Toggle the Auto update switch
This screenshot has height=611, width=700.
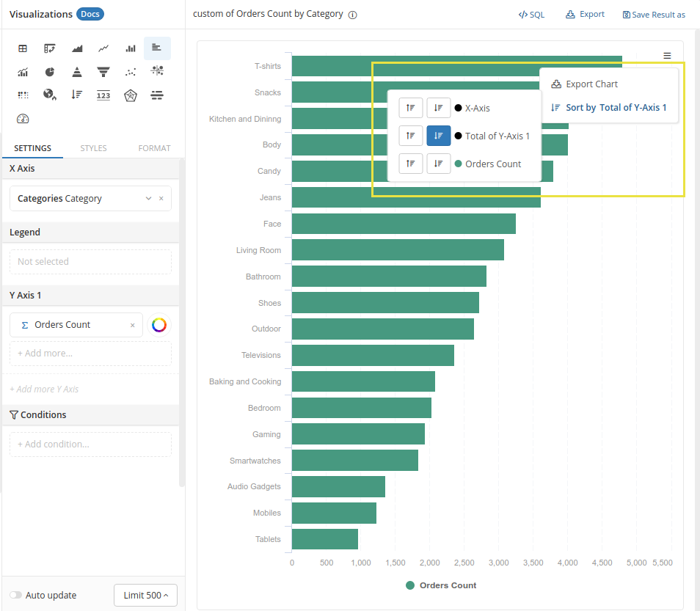[x=15, y=596]
